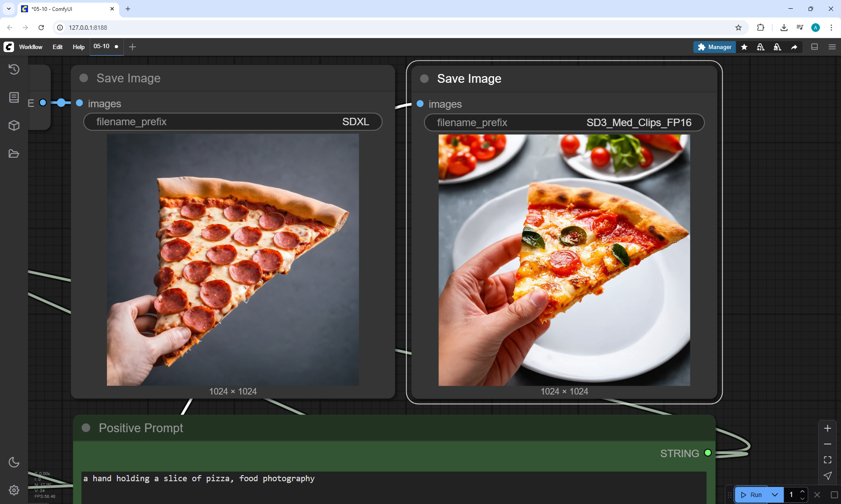Click the fit view icon in canvas controls

click(x=827, y=460)
